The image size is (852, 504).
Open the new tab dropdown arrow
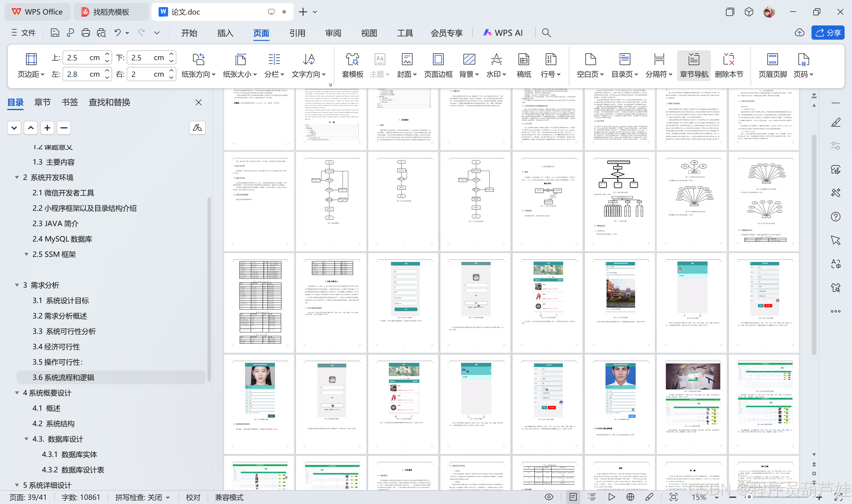point(315,12)
